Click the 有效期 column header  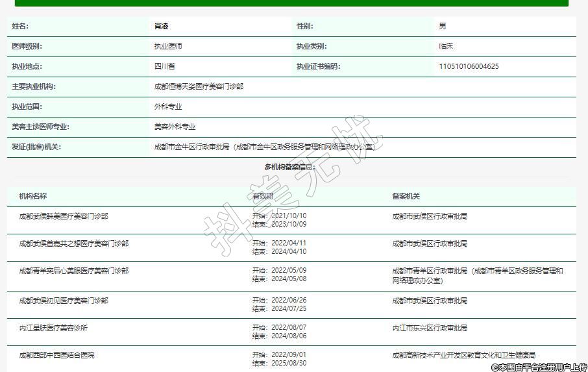point(262,196)
